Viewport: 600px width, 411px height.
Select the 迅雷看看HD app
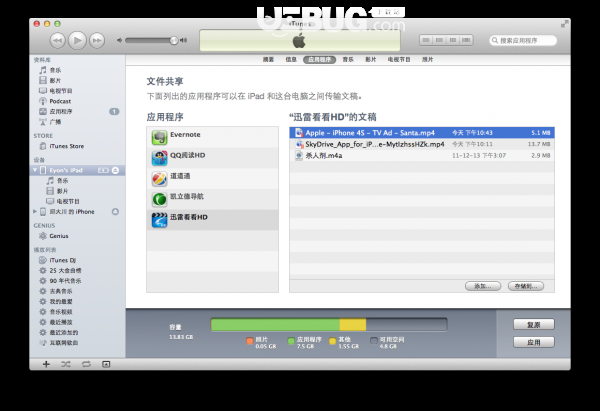click(x=212, y=220)
